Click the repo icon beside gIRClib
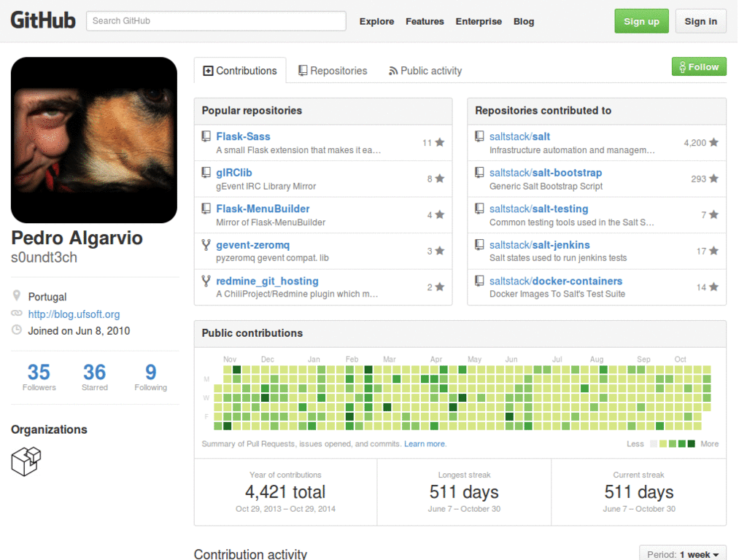This screenshot has height=560, width=747. tap(206, 172)
